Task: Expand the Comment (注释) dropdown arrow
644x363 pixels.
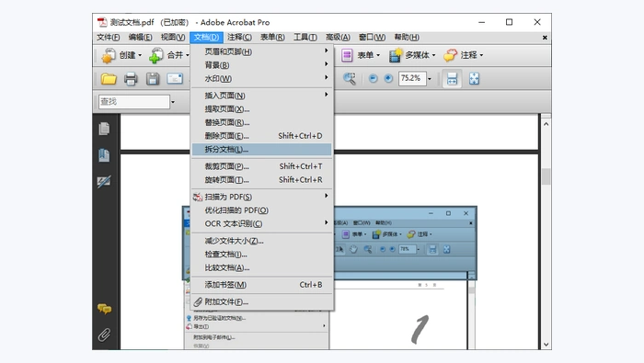Action: click(481, 55)
